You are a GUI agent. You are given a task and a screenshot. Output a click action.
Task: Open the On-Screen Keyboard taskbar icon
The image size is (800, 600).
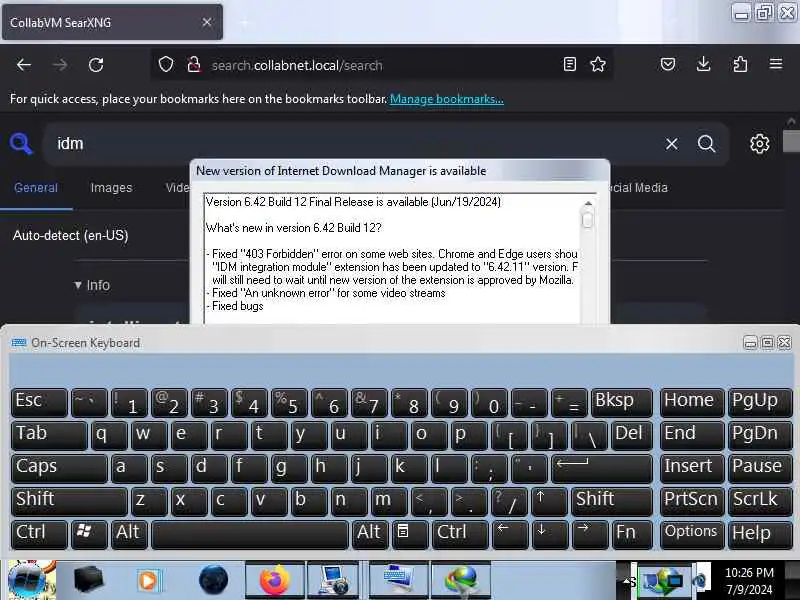click(398, 581)
